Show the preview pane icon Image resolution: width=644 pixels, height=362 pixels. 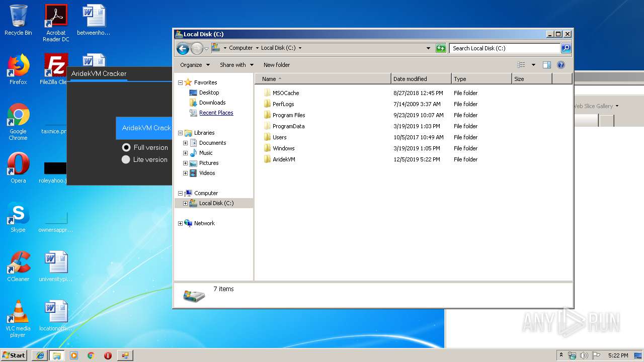(x=547, y=65)
